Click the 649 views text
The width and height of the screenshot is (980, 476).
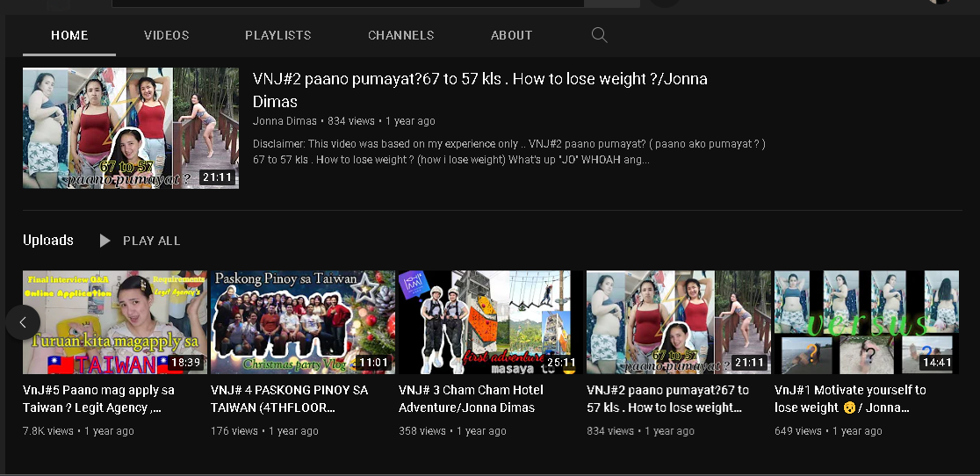point(798,431)
